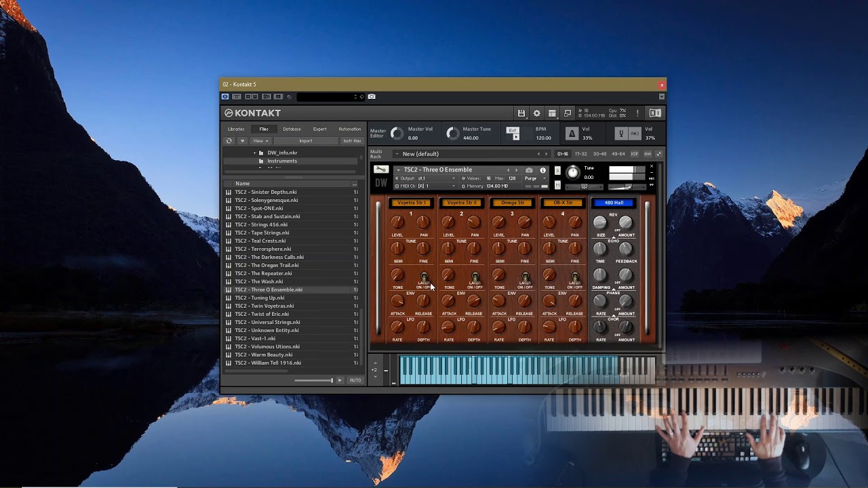Select the 33-48 rack page
Viewport: 868px width, 488px height.
point(599,154)
